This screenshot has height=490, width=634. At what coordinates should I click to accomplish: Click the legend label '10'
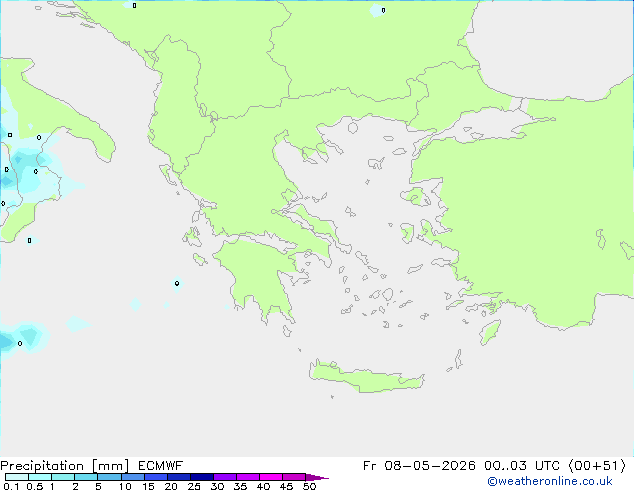coord(125,486)
